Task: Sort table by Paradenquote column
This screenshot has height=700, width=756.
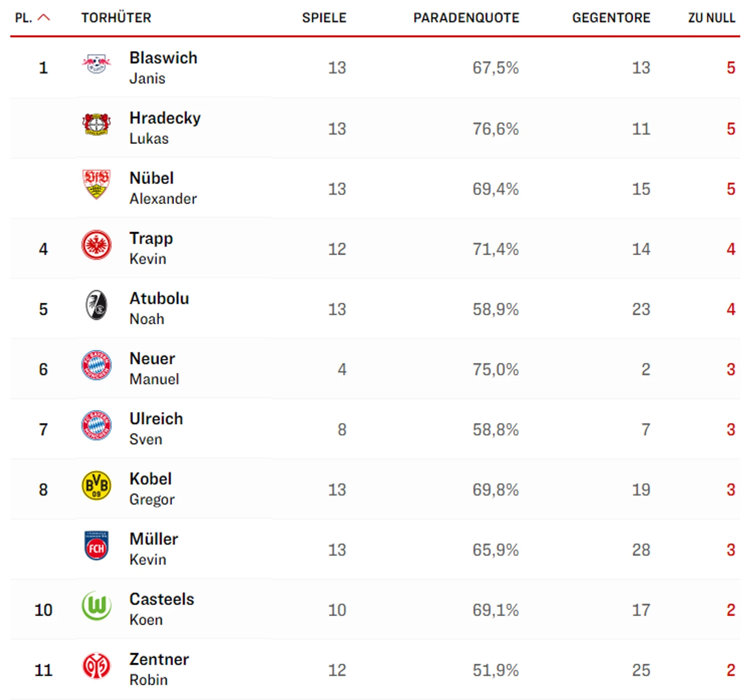Action: click(x=466, y=18)
